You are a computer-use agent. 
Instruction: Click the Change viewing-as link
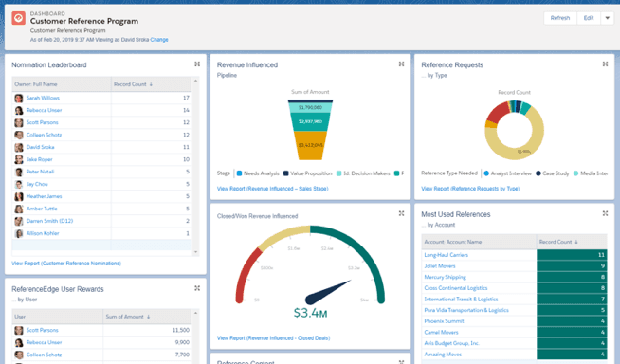coord(159,40)
